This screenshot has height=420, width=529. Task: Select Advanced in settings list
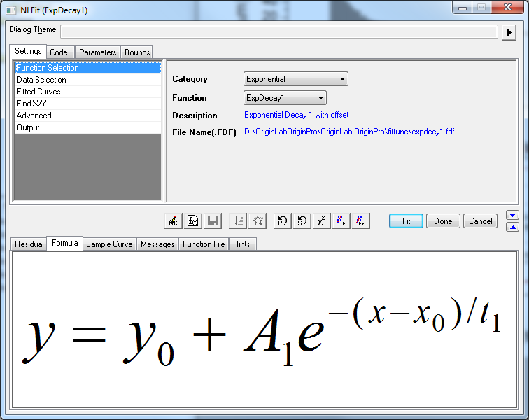pos(87,115)
